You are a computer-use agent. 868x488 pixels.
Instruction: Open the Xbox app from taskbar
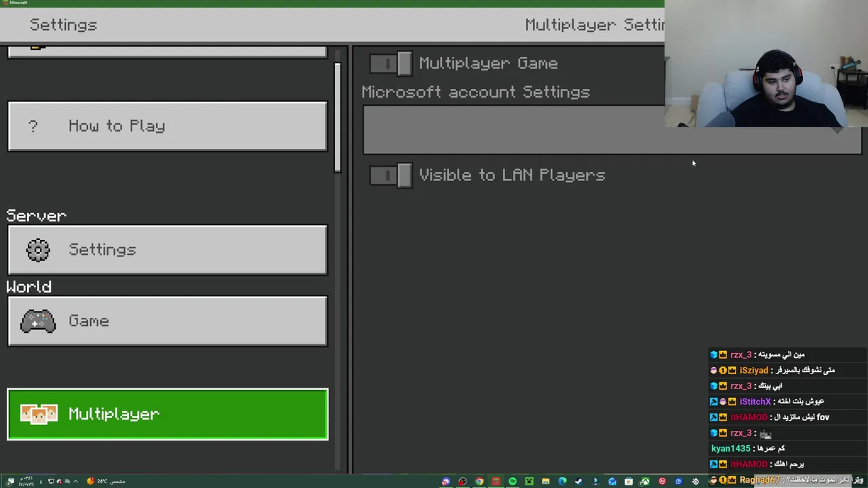[645, 481]
